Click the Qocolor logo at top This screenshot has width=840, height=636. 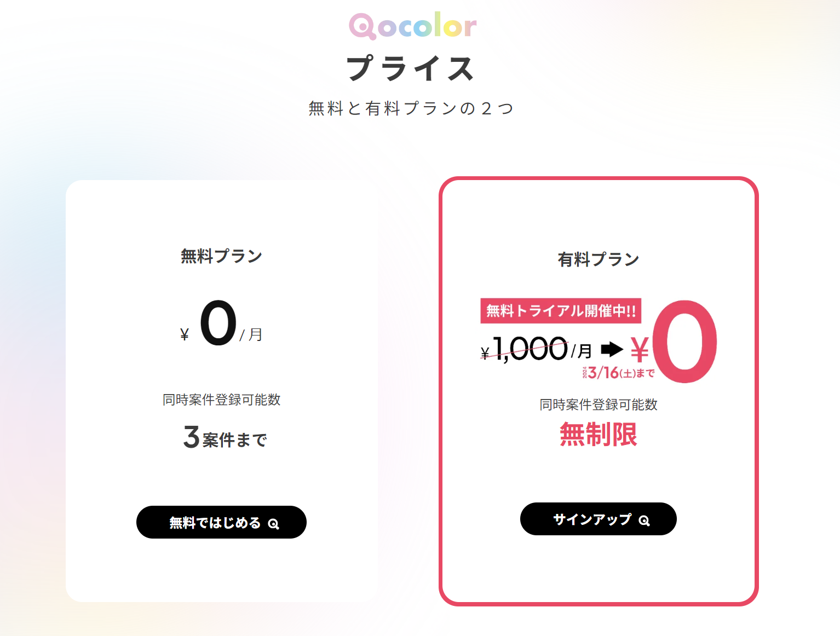413,26
